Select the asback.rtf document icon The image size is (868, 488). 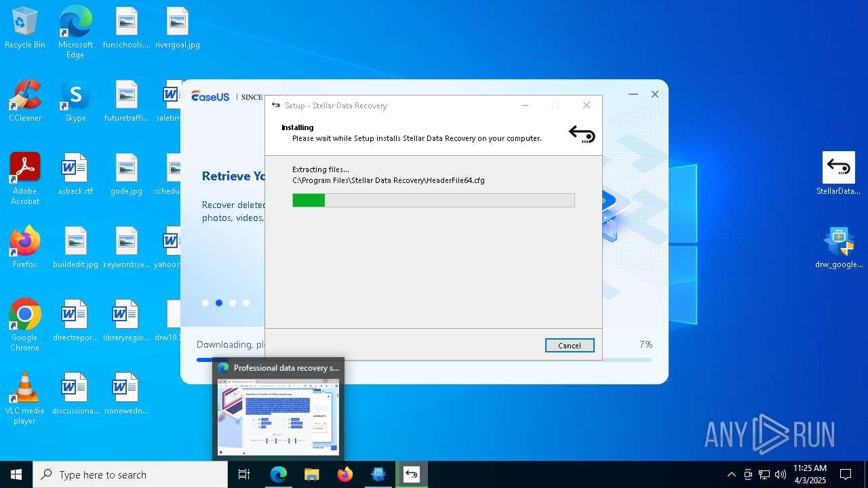click(x=75, y=175)
